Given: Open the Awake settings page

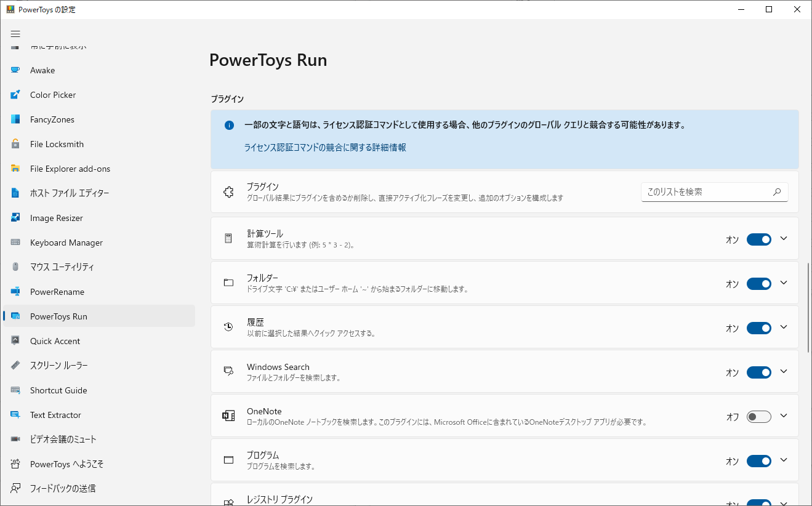Looking at the screenshot, I should click(99, 70).
